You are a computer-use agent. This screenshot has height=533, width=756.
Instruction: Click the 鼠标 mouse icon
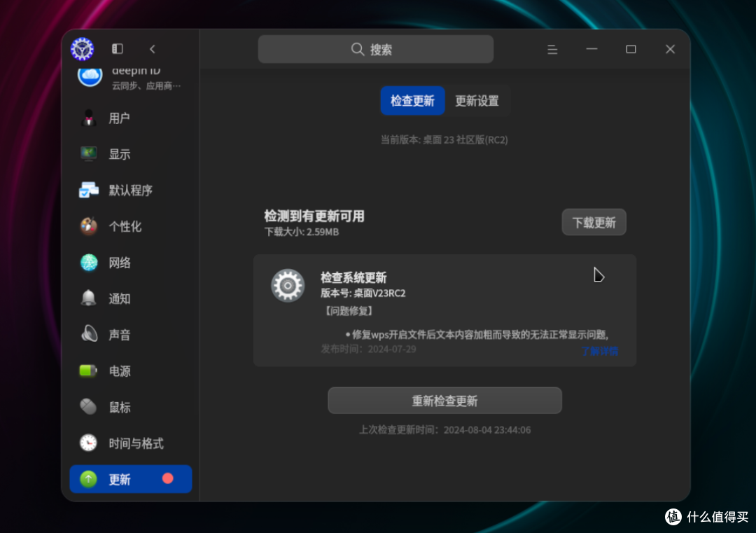(89, 407)
